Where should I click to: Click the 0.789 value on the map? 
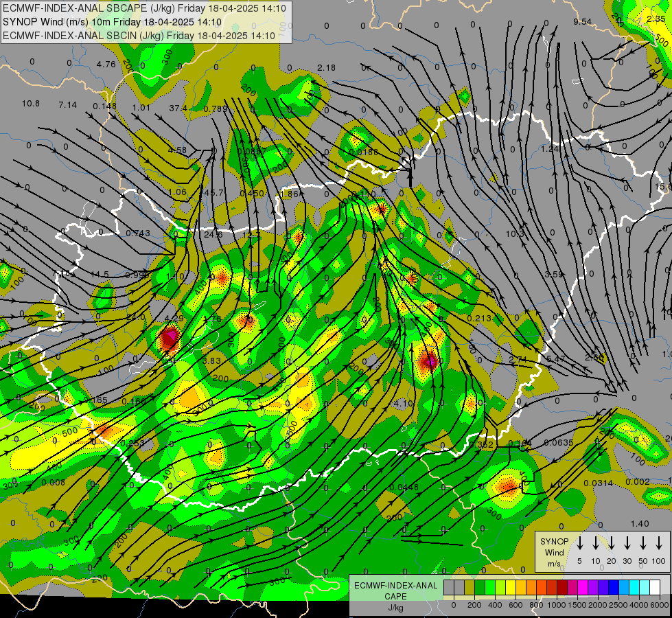tap(215, 108)
